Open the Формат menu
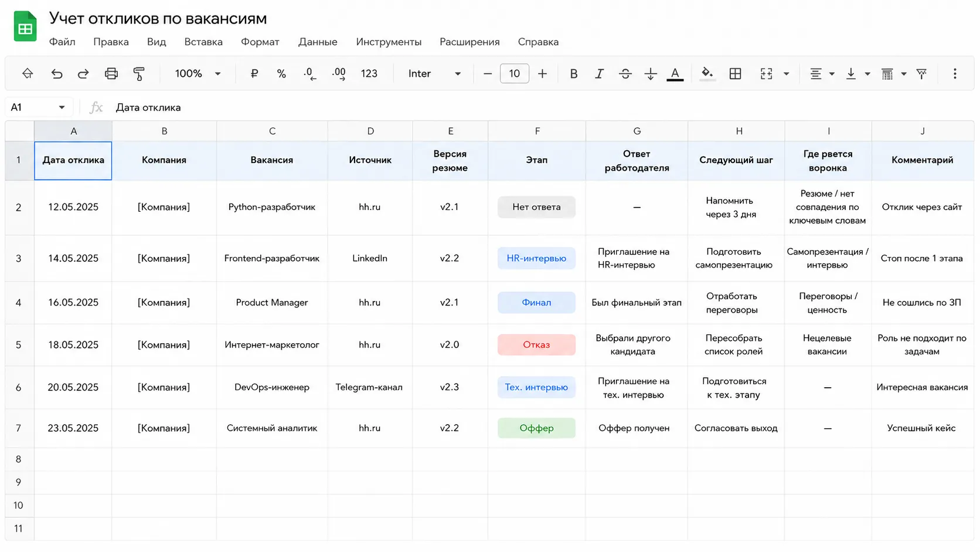The width and height of the screenshot is (980, 552). pyautogui.click(x=260, y=42)
